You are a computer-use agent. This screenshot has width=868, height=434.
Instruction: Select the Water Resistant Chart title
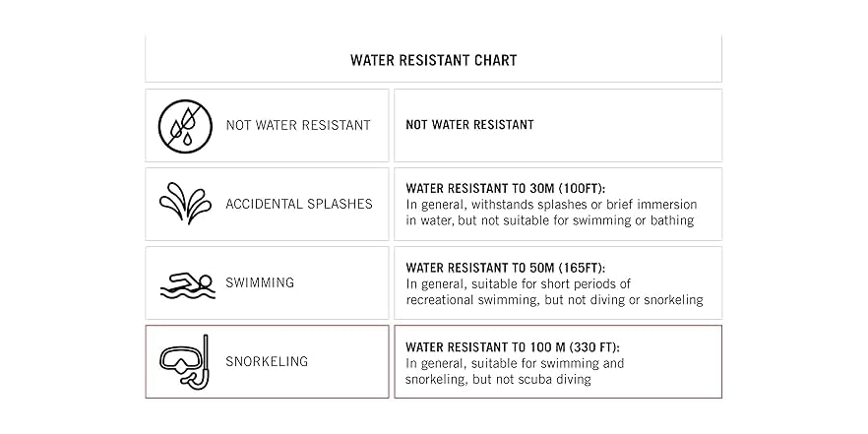point(433,60)
